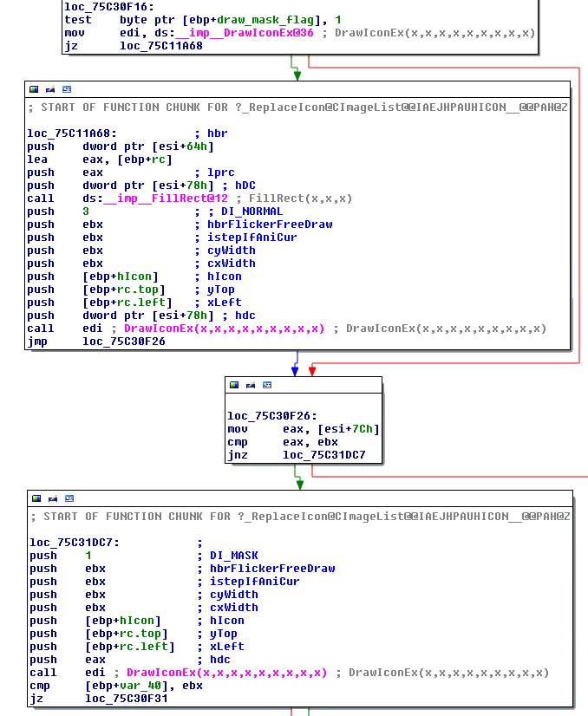Click the list icon in loc_75C30F26 block header
The width and height of the screenshot is (588, 716).
[x=267, y=385]
